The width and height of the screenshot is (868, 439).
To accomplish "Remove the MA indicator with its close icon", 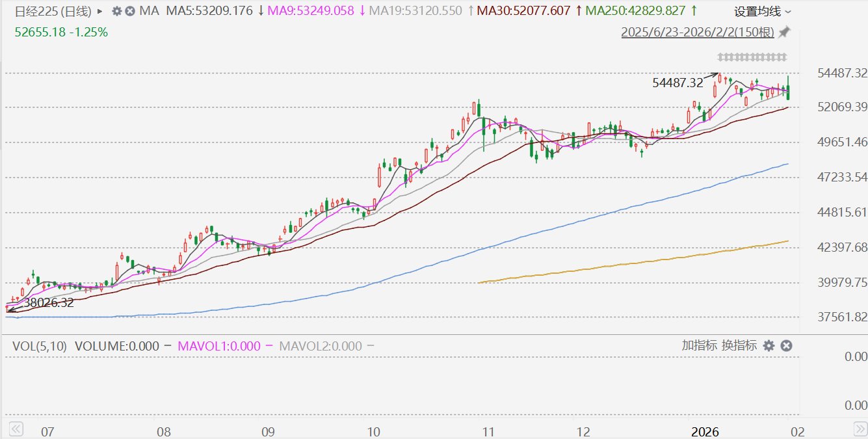I will coord(130,11).
